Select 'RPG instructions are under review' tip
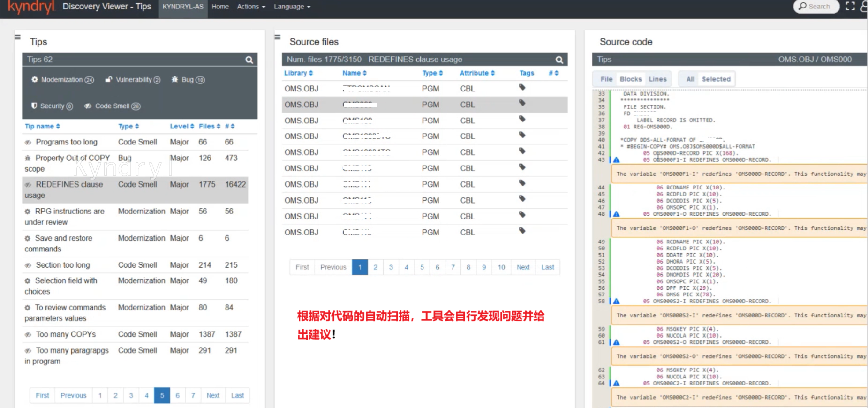868x408 pixels. pyautogui.click(x=135, y=217)
